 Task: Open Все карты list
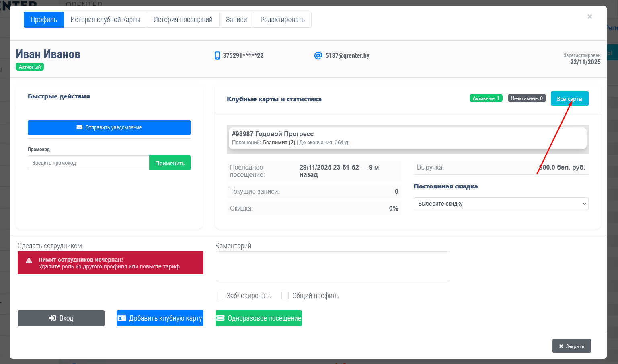click(x=569, y=99)
